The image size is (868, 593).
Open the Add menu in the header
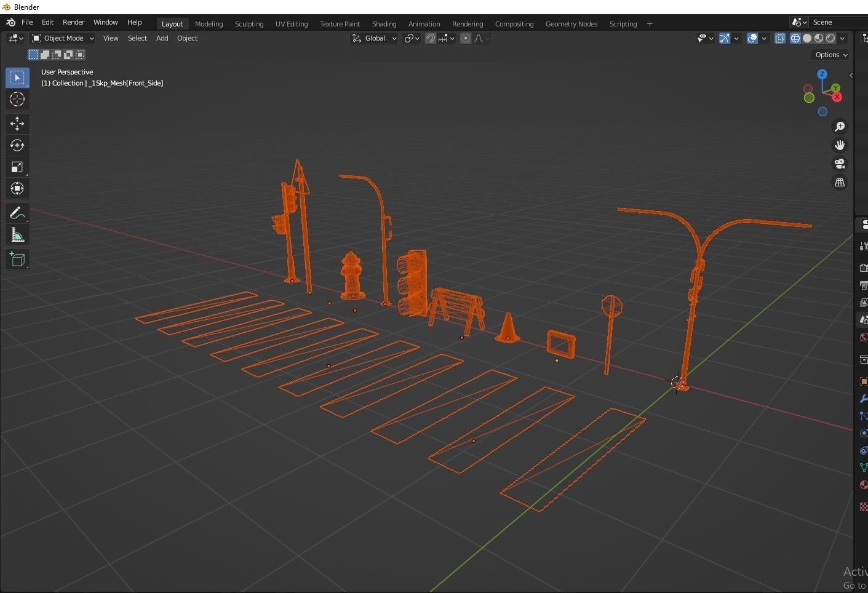click(162, 38)
